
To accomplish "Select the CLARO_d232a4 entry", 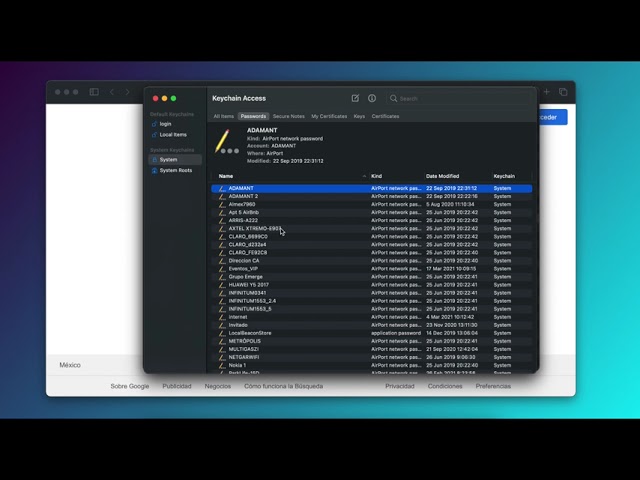I will pyautogui.click(x=371, y=244).
